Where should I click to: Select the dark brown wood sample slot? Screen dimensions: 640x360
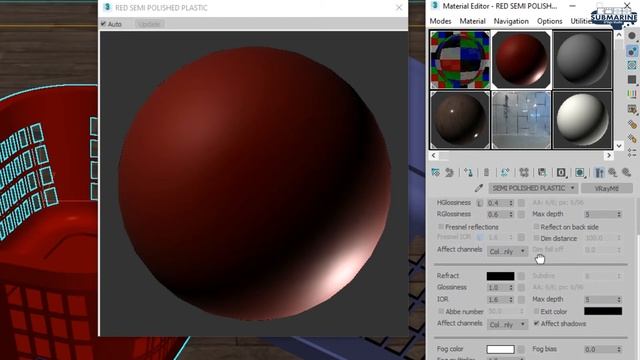[460, 120]
